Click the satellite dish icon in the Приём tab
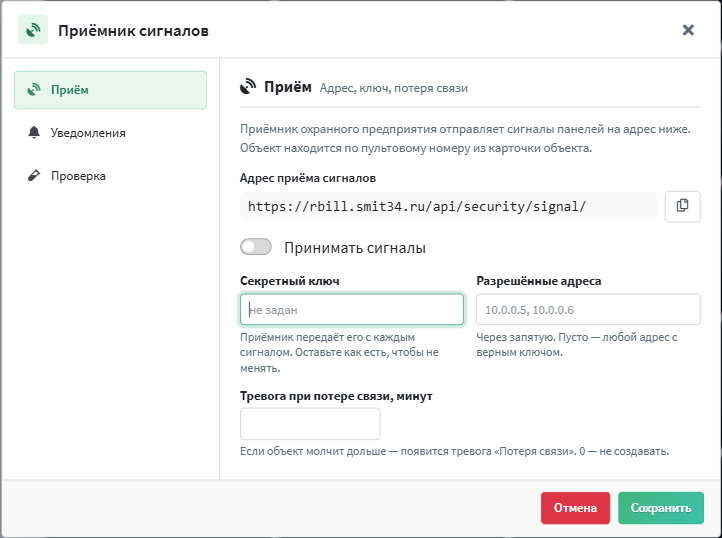 click(x=34, y=90)
